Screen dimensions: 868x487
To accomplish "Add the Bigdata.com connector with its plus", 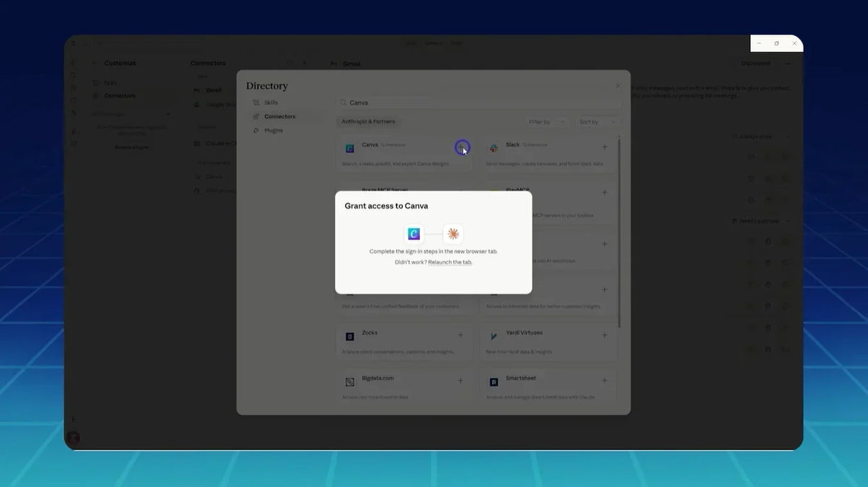I will [x=461, y=381].
